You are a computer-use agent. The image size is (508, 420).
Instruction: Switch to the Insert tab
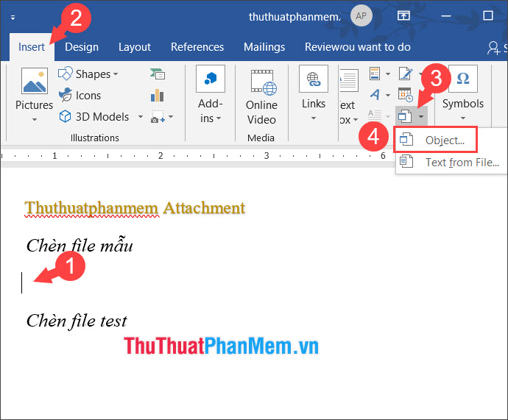coord(32,47)
